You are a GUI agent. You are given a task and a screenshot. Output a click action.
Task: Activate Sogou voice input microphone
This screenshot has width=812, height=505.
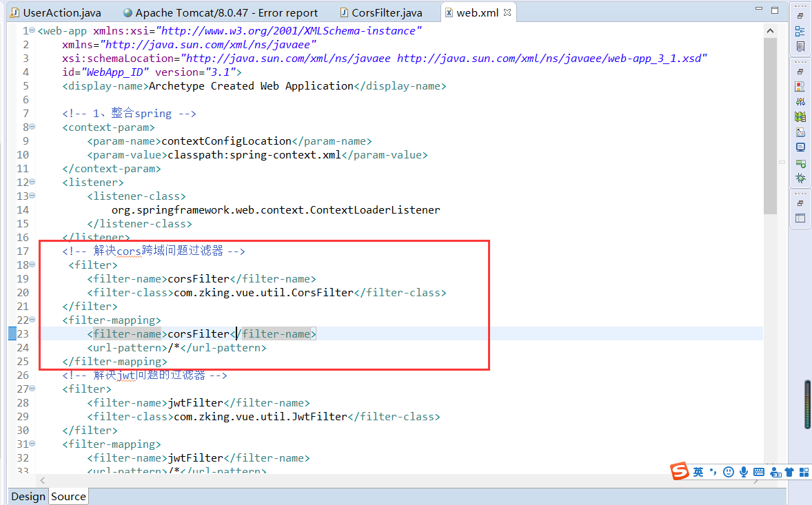click(744, 472)
